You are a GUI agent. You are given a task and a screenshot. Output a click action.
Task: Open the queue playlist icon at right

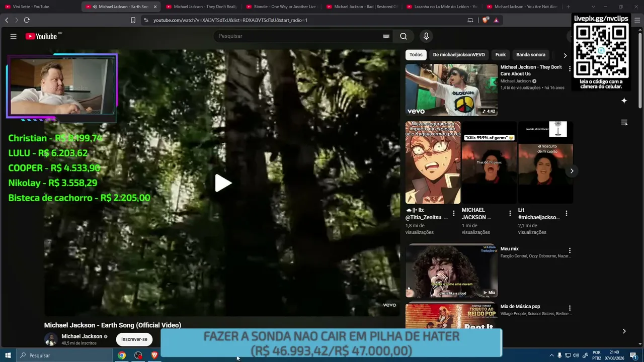click(624, 123)
